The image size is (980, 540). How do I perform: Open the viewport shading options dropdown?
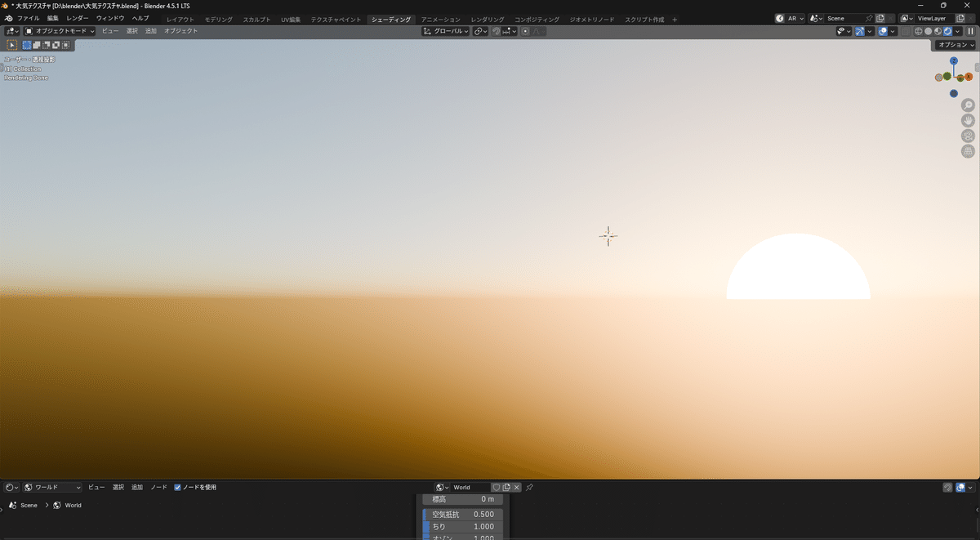tap(957, 31)
